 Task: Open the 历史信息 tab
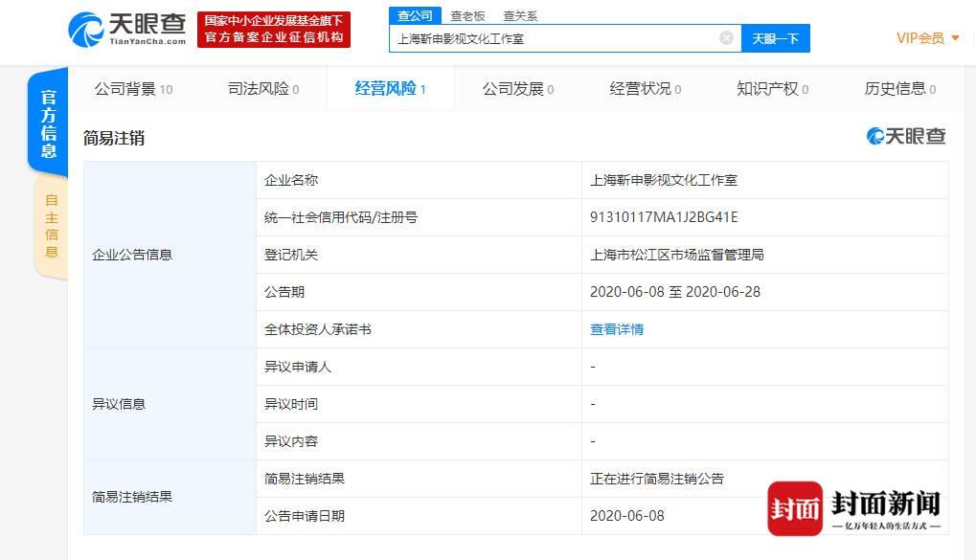899,89
